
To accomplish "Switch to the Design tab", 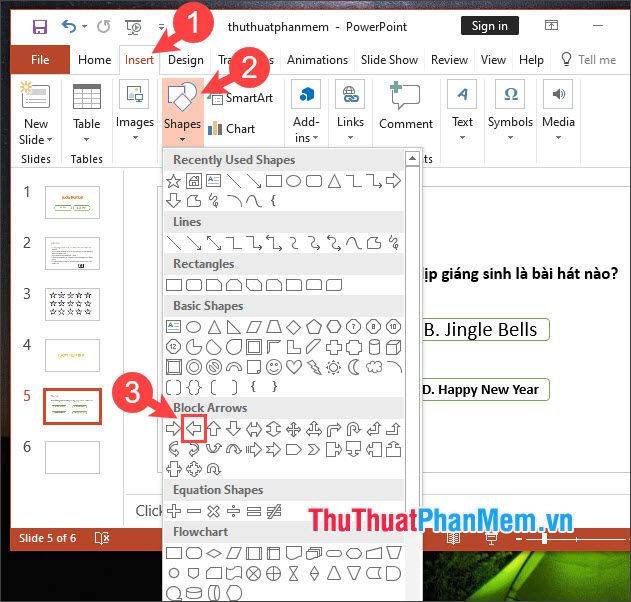I will pyautogui.click(x=186, y=60).
